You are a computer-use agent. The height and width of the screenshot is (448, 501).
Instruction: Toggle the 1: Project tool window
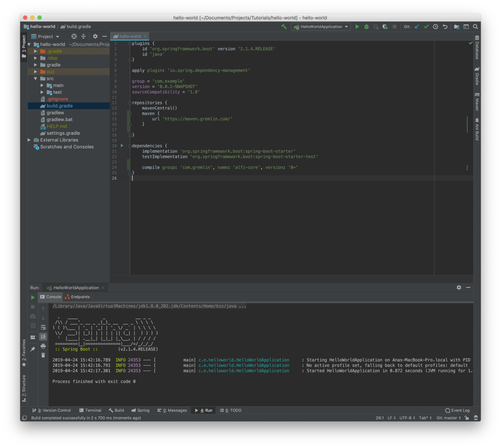click(24, 47)
